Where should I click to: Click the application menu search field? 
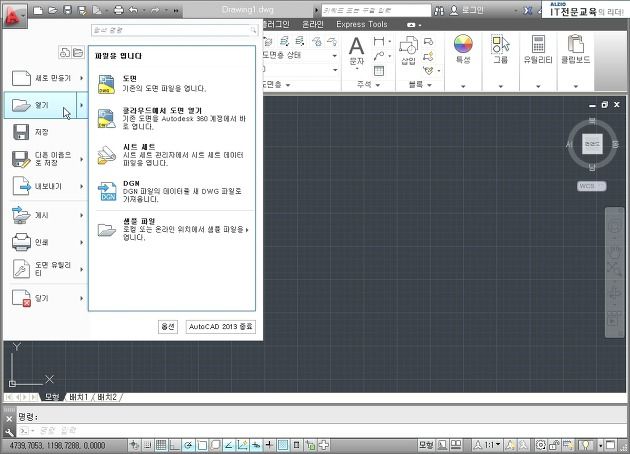tap(174, 30)
